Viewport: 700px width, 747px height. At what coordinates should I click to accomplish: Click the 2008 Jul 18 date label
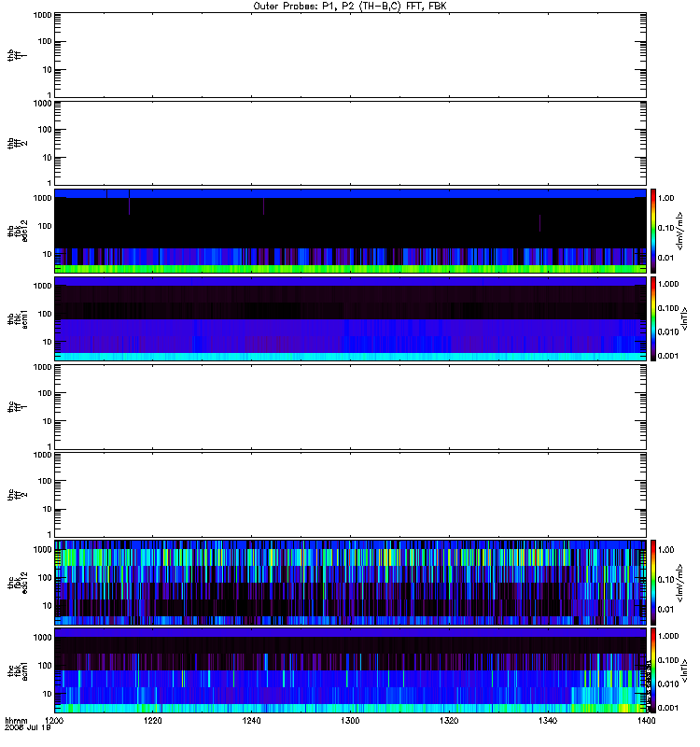click(28, 727)
